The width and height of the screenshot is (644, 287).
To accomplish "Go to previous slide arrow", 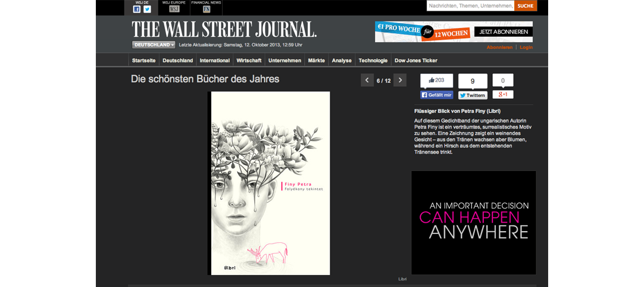I will click(x=367, y=80).
